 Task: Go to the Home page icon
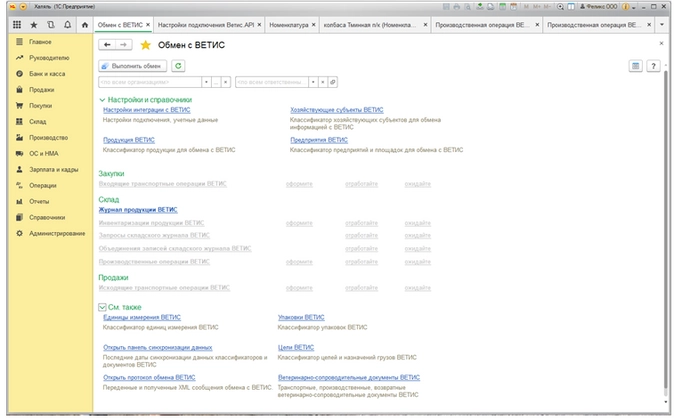[x=85, y=25]
